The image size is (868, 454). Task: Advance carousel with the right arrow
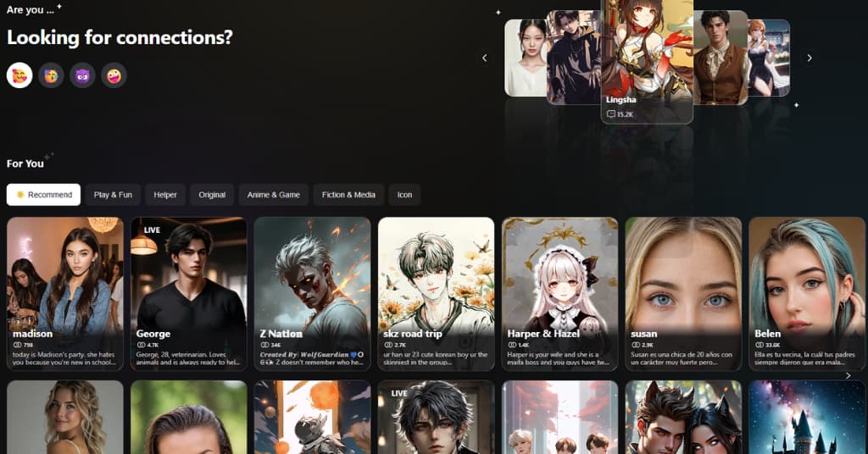[810, 58]
